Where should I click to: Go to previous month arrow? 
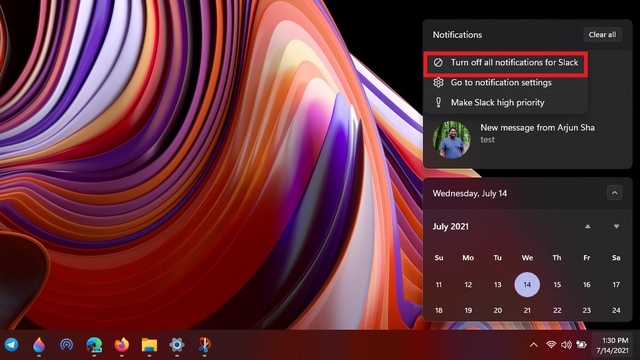pyautogui.click(x=587, y=226)
